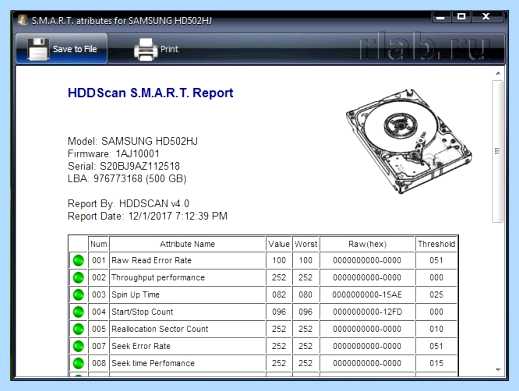519x391 pixels.
Task: Click the Raw(hex) column header
Action: (x=367, y=244)
